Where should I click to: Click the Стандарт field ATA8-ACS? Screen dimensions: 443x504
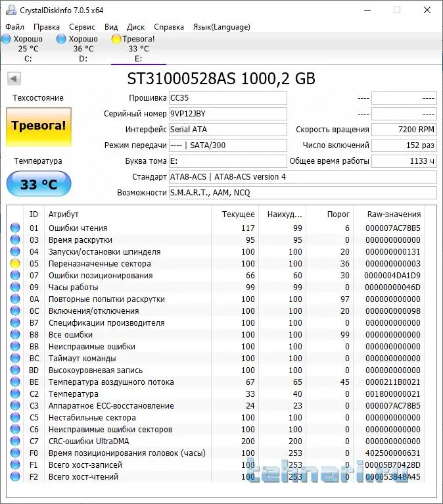(x=303, y=177)
